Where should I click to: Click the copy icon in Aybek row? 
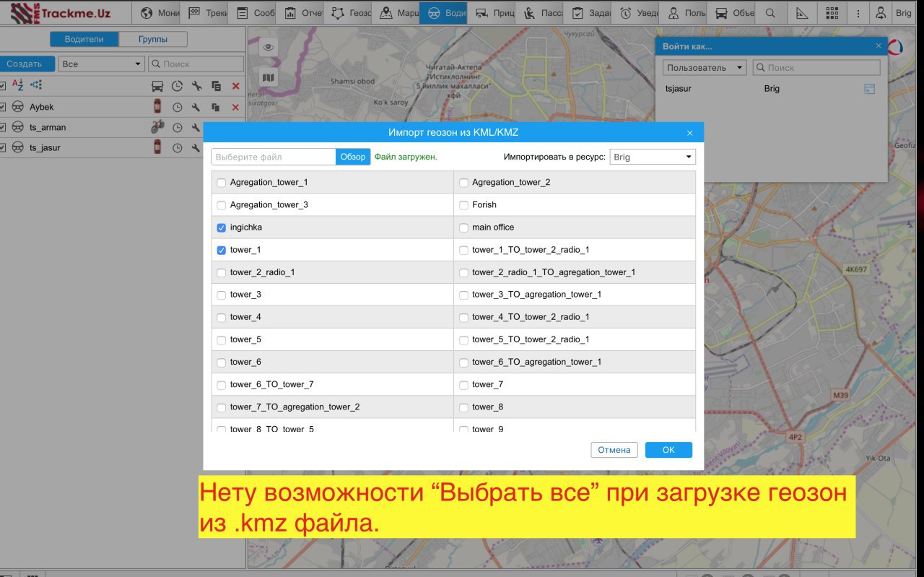pyautogui.click(x=216, y=107)
